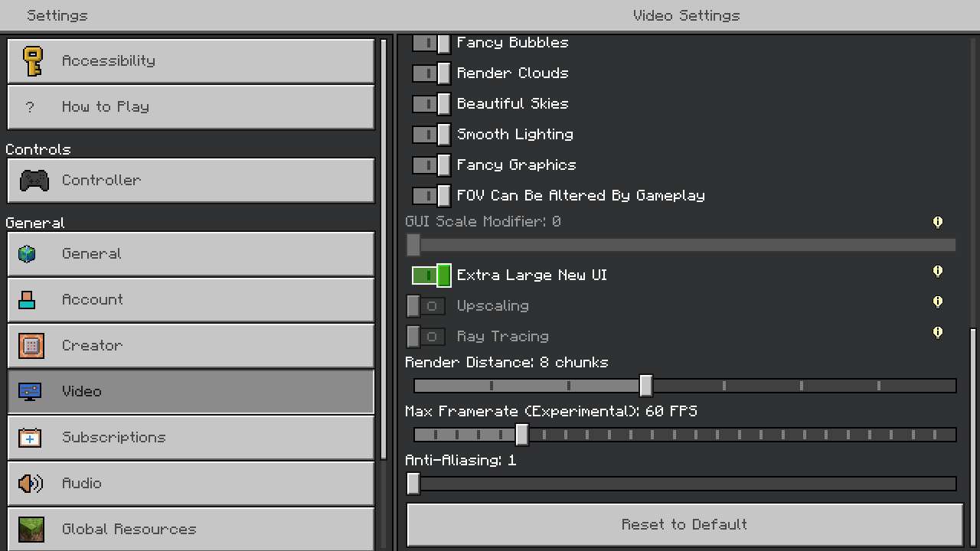The height and width of the screenshot is (551, 980).
Task: Click the General globe icon
Action: click(28, 254)
